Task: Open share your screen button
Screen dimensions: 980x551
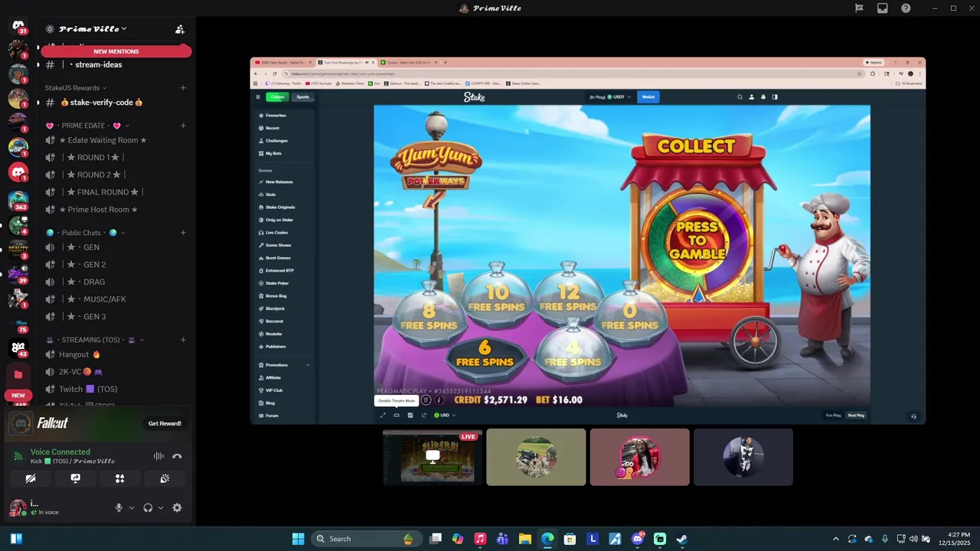Action: [75, 478]
